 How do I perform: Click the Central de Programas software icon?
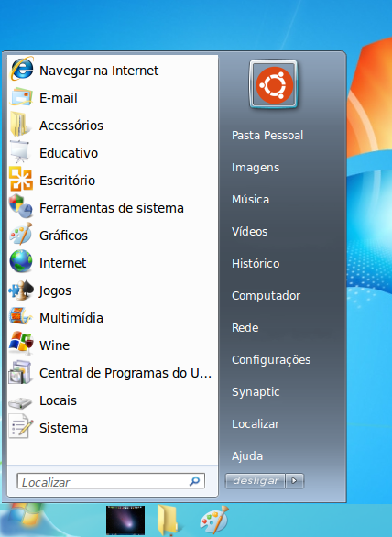(20, 372)
